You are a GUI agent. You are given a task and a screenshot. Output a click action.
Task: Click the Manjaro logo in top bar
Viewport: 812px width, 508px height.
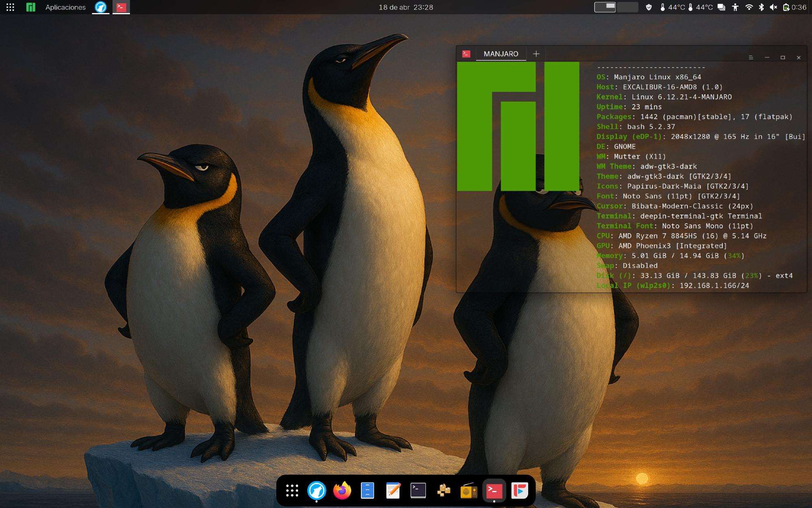pos(31,7)
